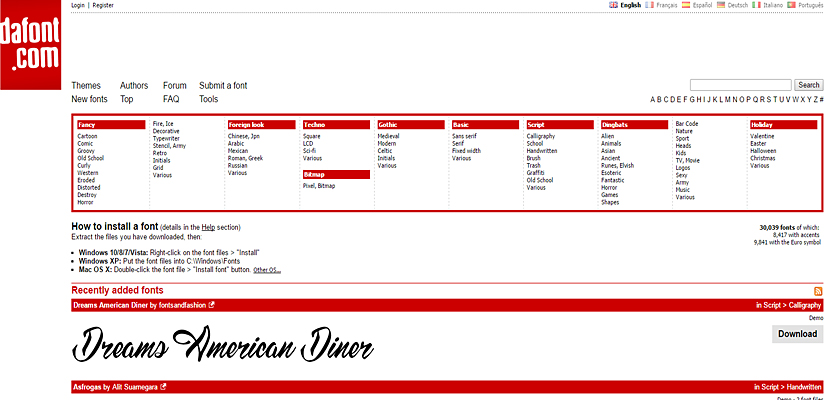Open the Dreams American Diner font preview

[223, 344]
